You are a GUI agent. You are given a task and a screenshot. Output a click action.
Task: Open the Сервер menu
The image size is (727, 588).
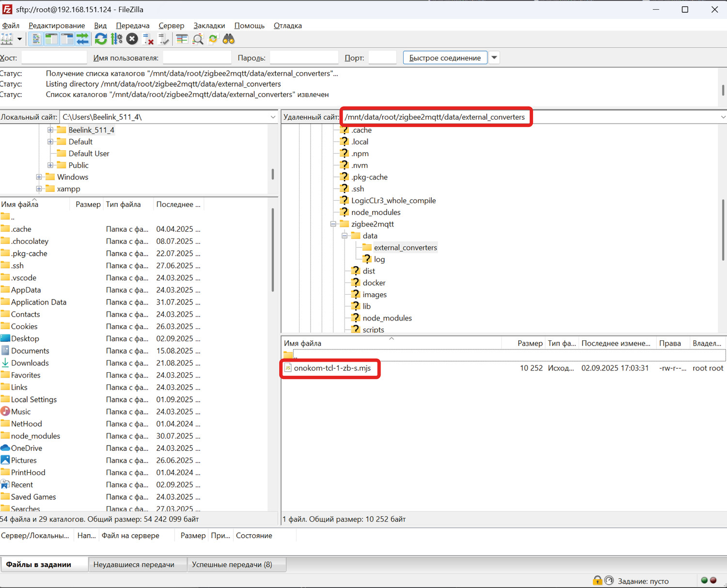coord(171,26)
